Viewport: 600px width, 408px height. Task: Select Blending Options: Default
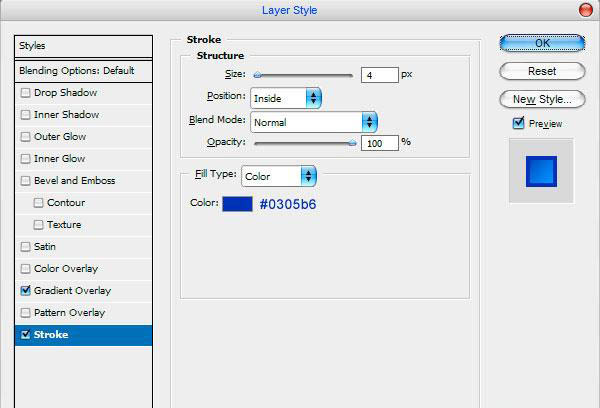(x=83, y=71)
